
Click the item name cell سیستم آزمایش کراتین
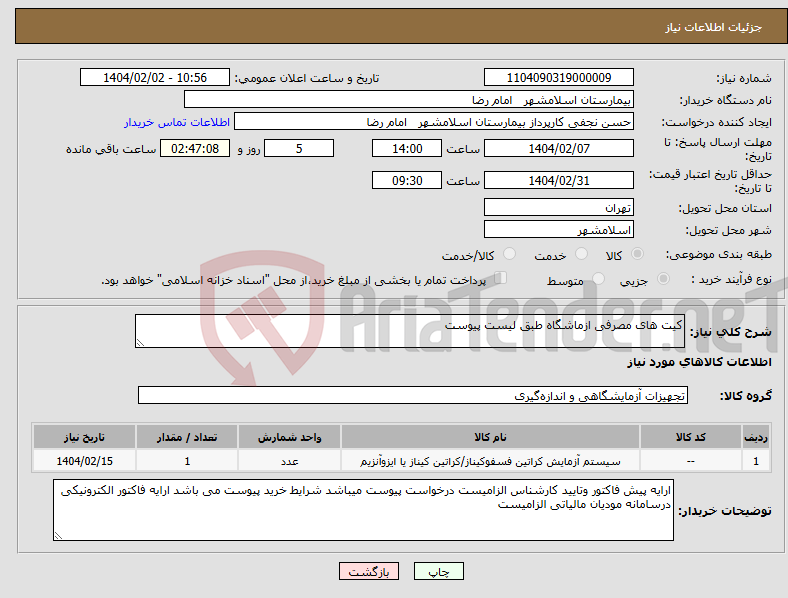490,461
